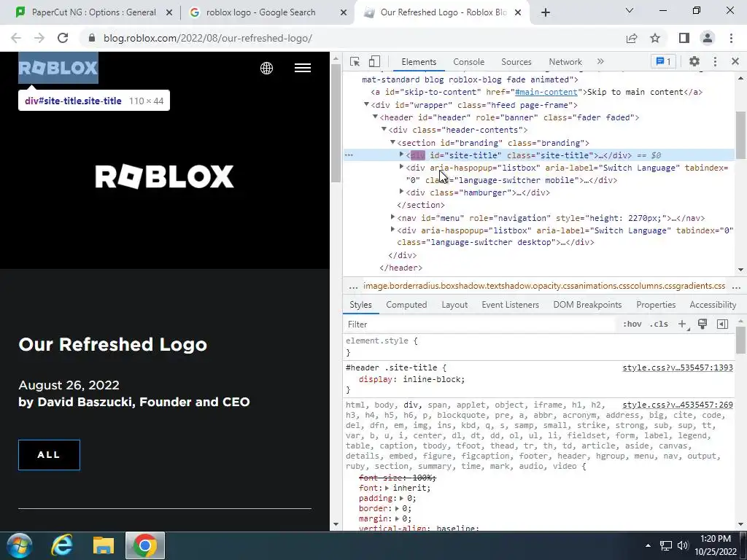Toggle the computed styles sidebar icon
The image size is (747, 560).
coord(722,324)
